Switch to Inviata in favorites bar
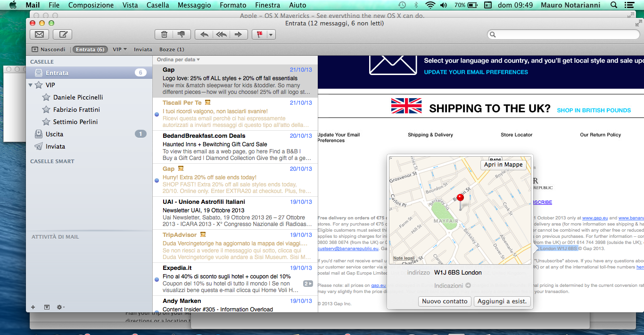 143,50
